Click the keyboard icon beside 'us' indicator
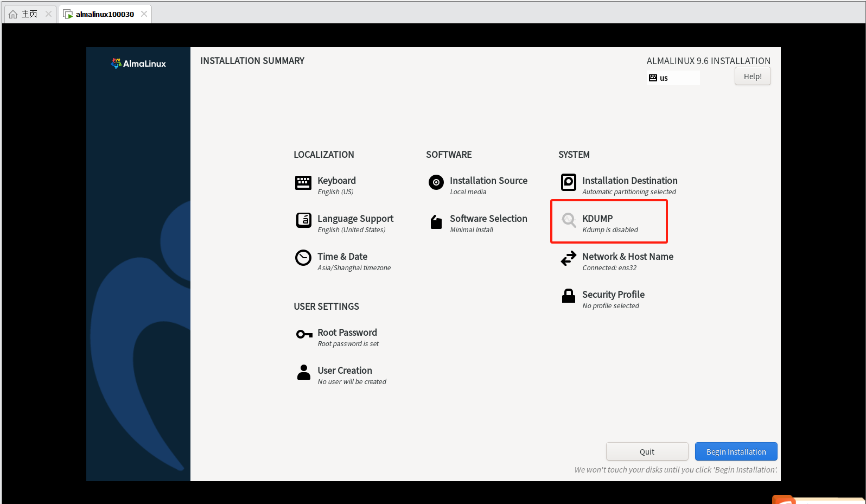Screen dimensions: 866x504 coord(653,78)
